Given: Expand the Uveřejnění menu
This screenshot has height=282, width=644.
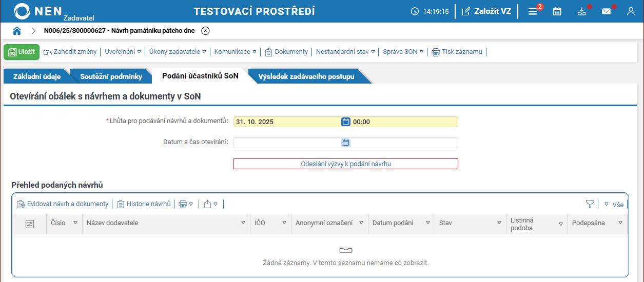Looking at the screenshot, I should (123, 52).
